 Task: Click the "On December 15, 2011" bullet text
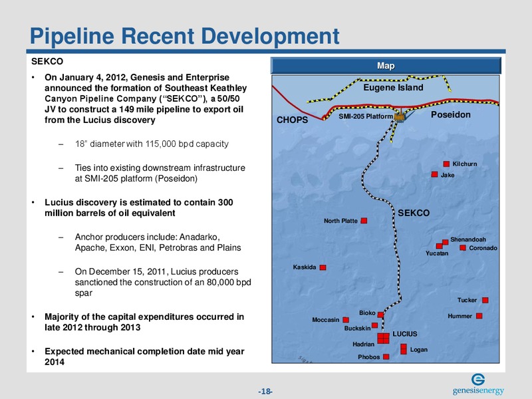click(x=163, y=282)
